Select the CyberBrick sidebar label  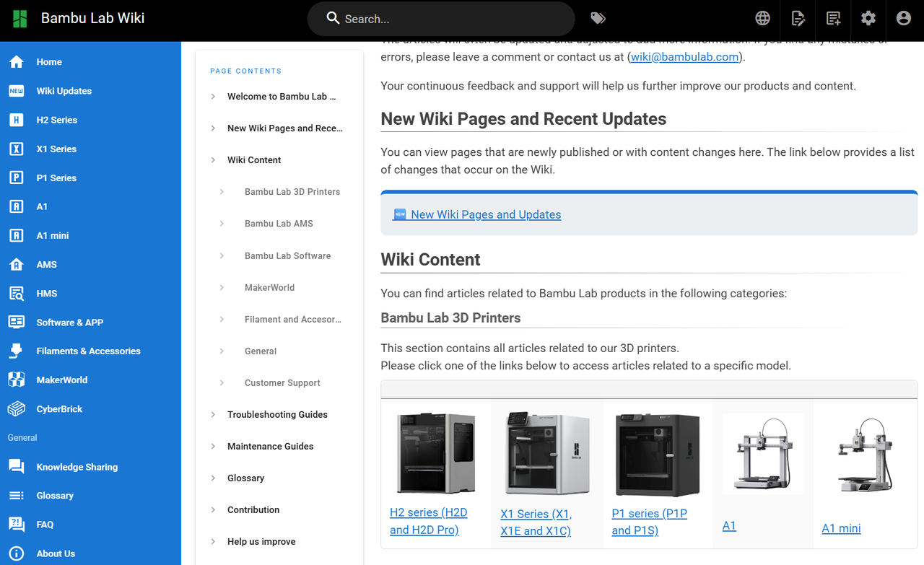tap(59, 408)
